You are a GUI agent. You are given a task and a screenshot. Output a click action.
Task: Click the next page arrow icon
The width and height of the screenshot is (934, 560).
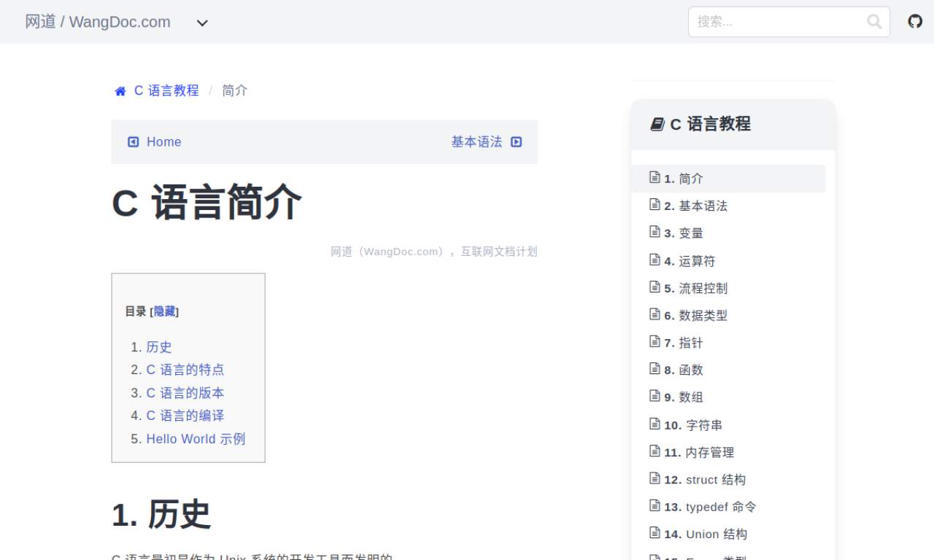[517, 142]
